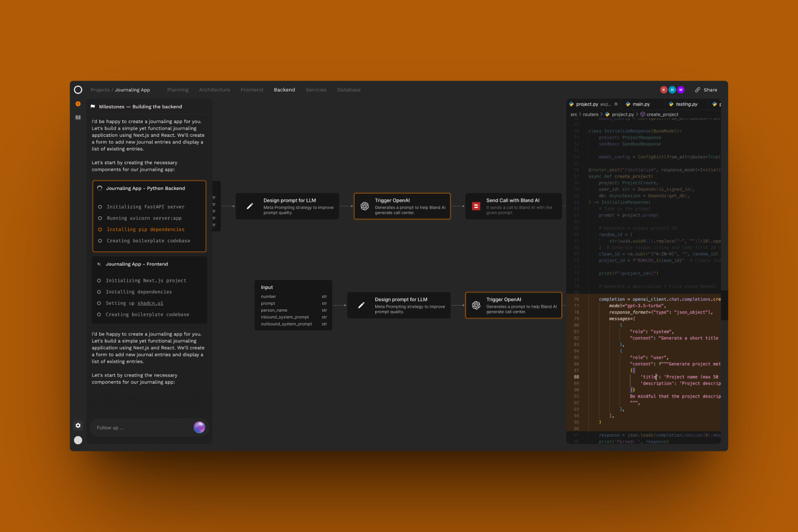Click OpenAI icon on lower Trigger OpenAI node
The image size is (798, 532).
[x=476, y=305]
